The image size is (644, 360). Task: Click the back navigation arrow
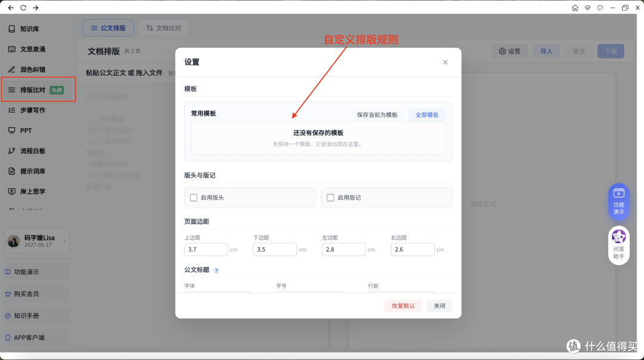tap(11, 8)
